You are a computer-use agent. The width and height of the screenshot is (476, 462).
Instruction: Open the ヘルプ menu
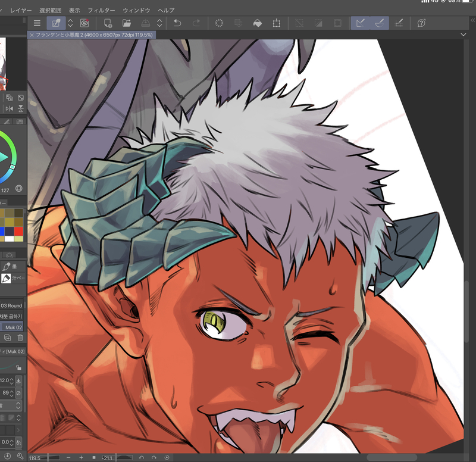tap(166, 10)
